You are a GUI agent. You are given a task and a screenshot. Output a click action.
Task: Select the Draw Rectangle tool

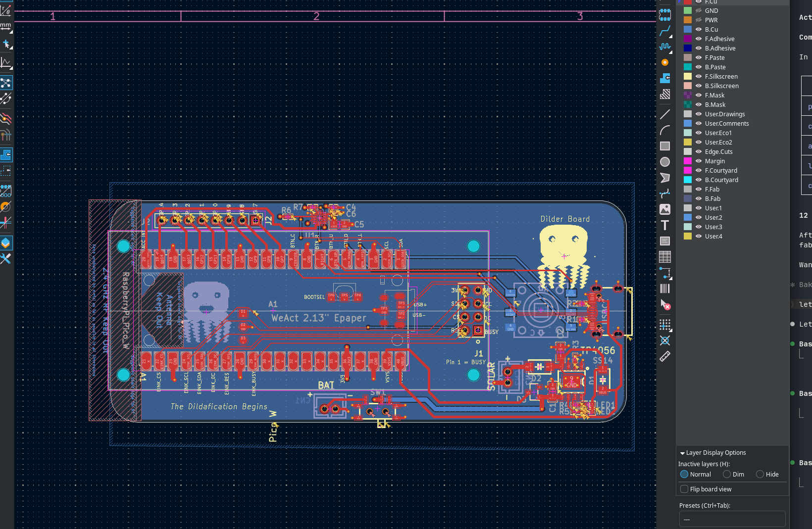tap(665, 146)
